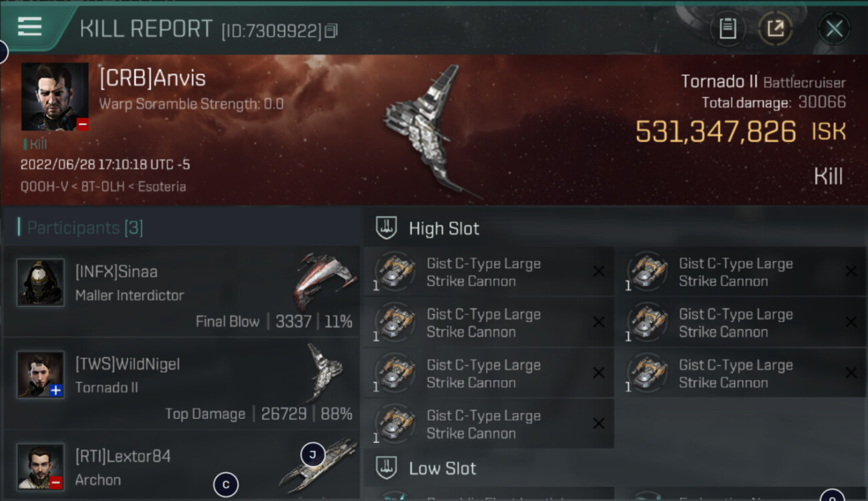This screenshot has height=501, width=868.
Task: Collapse the High Slot section
Action: pyautogui.click(x=427, y=228)
